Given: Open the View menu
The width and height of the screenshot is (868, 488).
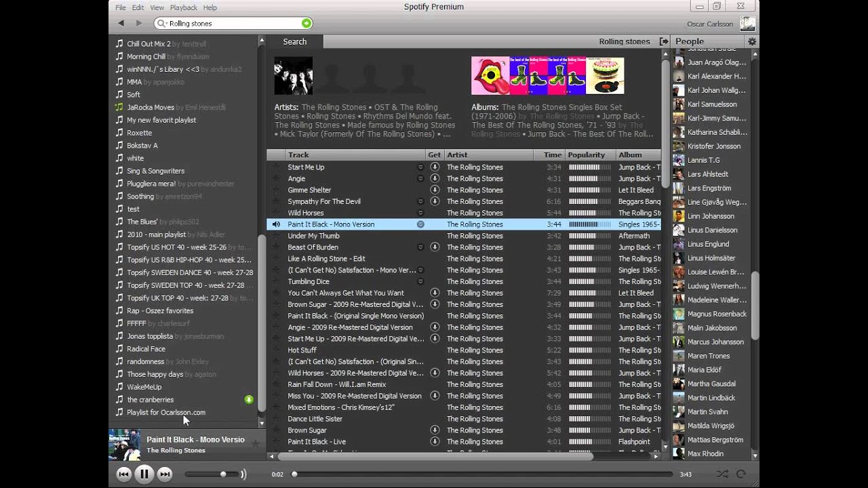Looking at the screenshot, I should pos(157,7).
